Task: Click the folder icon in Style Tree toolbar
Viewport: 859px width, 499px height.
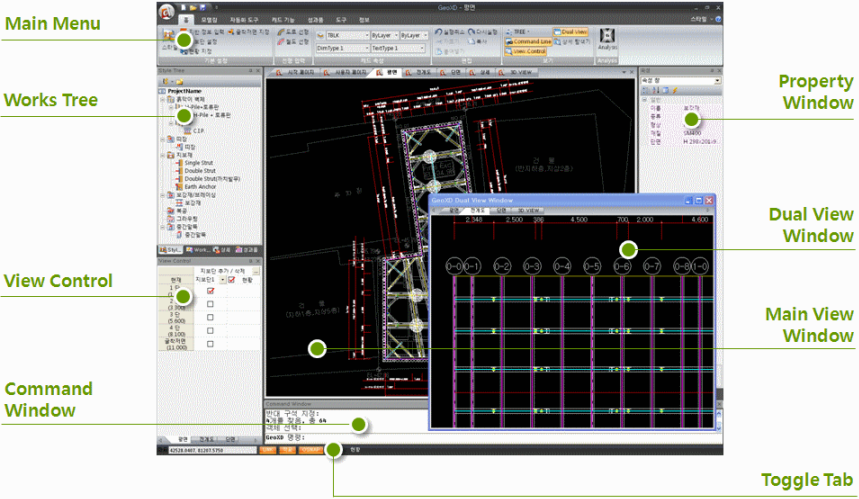Action: pos(177,80)
